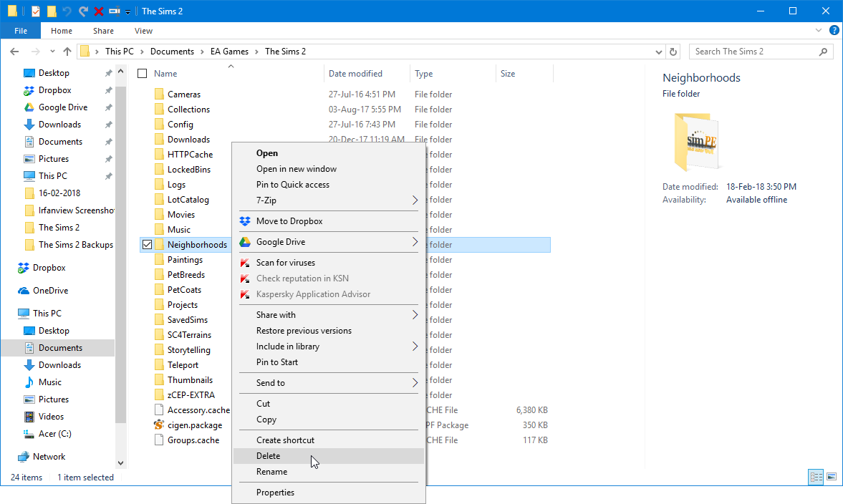Click the navigation pane scroll up arrow
This screenshot has width=843, height=504.
pyautogui.click(x=120, y=72)
